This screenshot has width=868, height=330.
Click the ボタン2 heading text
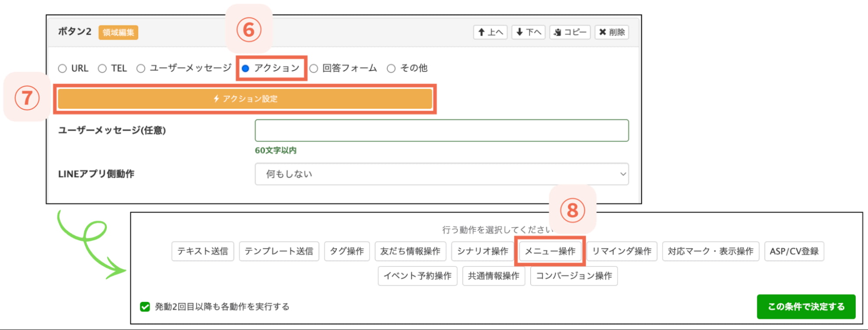pos(75,32)
